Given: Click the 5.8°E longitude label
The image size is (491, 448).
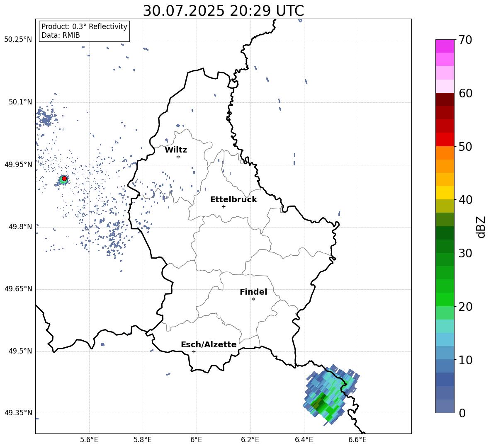Looking at the screenshot, I should click(x=143, y=440).
